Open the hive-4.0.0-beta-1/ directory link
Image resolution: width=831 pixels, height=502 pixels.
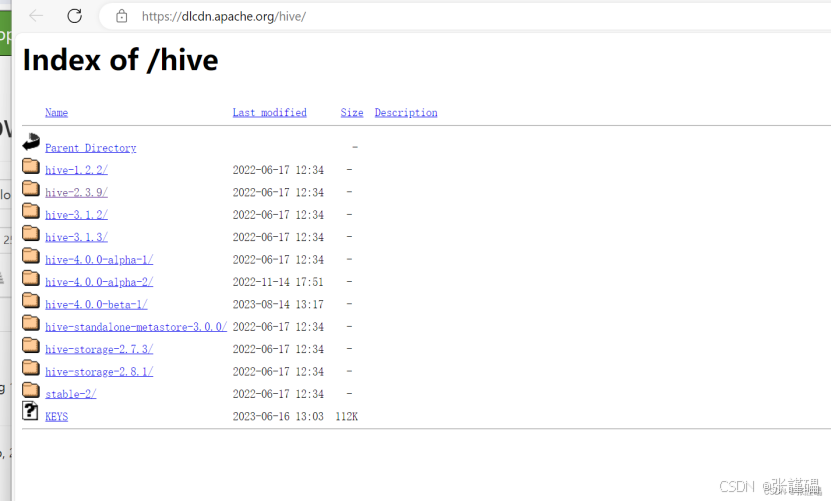(x=96, y=304)
